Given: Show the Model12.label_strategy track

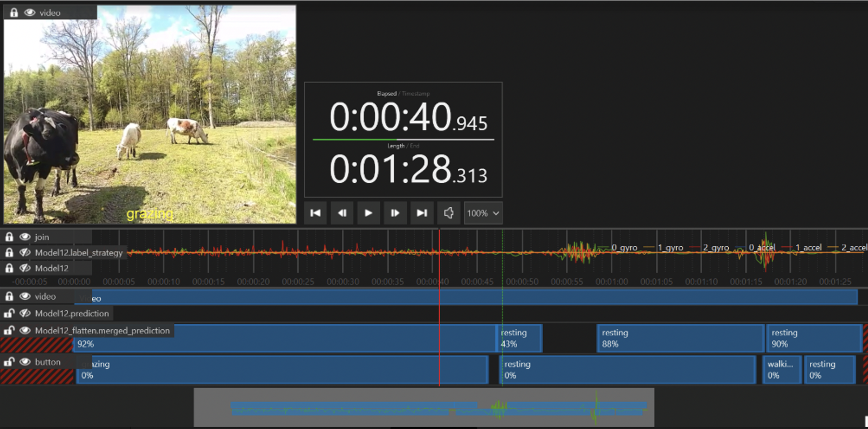Looking at the screenshot, I should pyautogui.click(x=25, y=253).
